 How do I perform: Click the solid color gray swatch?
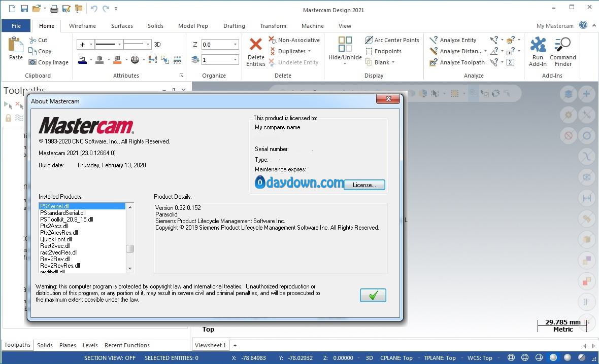click(x=99, y=59)
